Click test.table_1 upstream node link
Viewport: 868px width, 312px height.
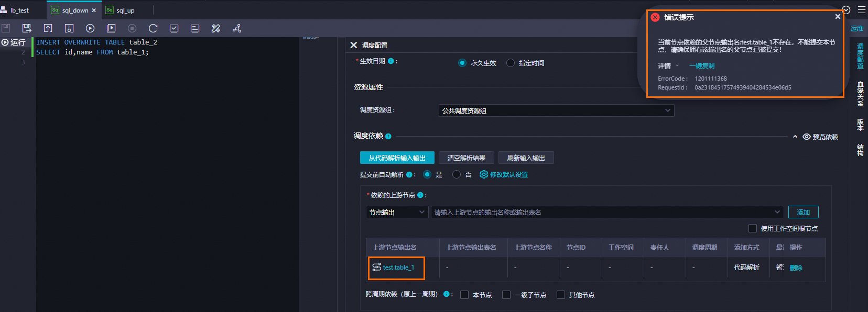click(398, 268)
